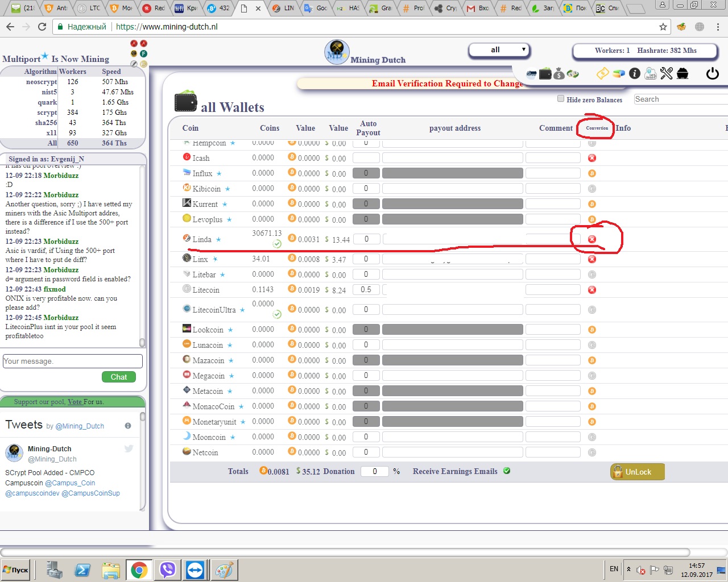728x582 pixels.
Task: Click the star next to Kibicoin
Action: coord(227,189)
